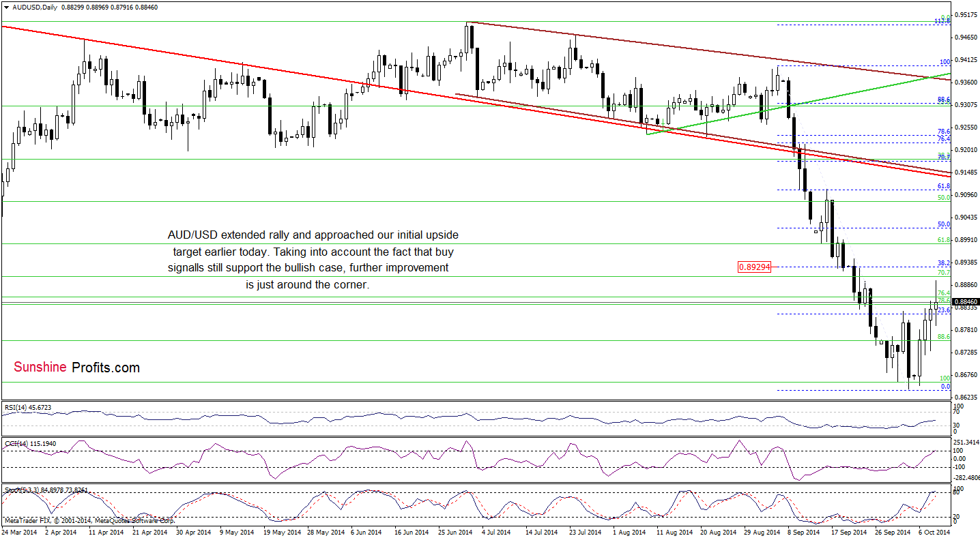This screenshot has height=538, width=980.
Task: Click price axis label 0.87810
Action: 966,329
